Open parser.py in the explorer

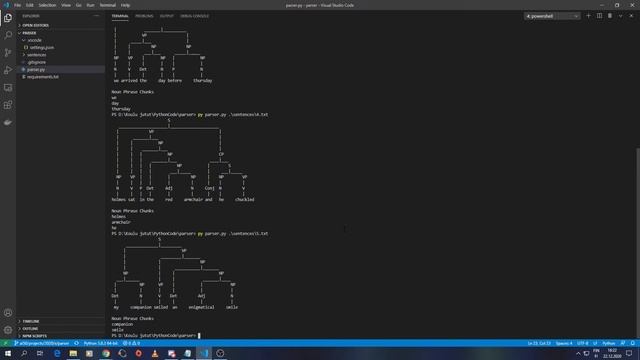[60, 69]
